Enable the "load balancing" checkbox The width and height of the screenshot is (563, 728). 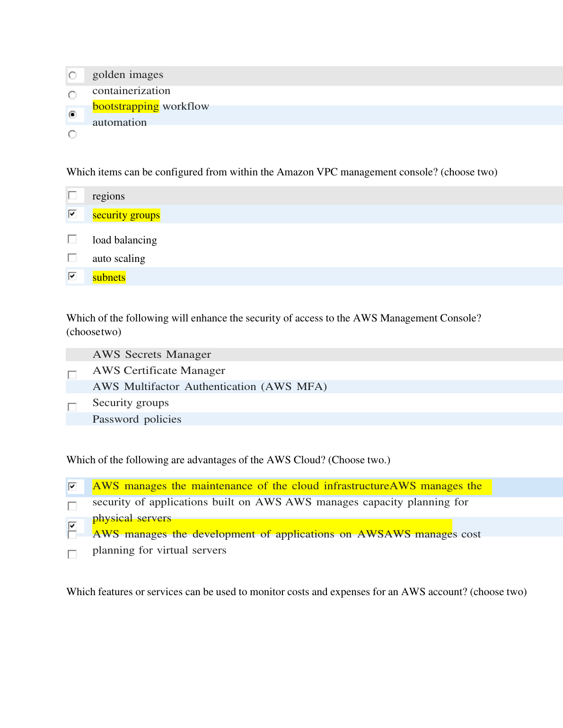[72, 239]
